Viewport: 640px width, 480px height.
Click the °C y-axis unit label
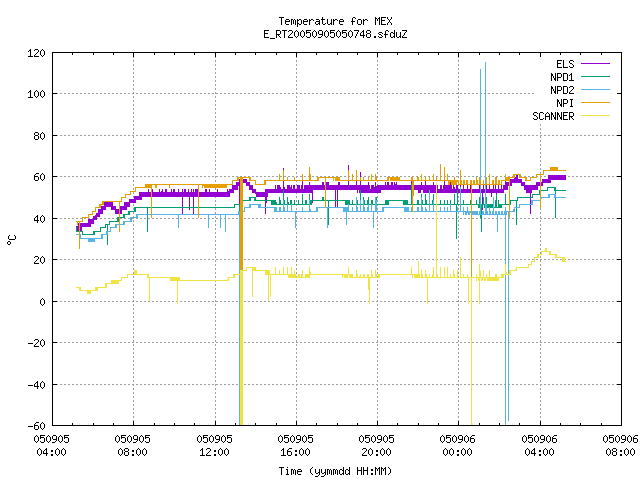(12, 240)
